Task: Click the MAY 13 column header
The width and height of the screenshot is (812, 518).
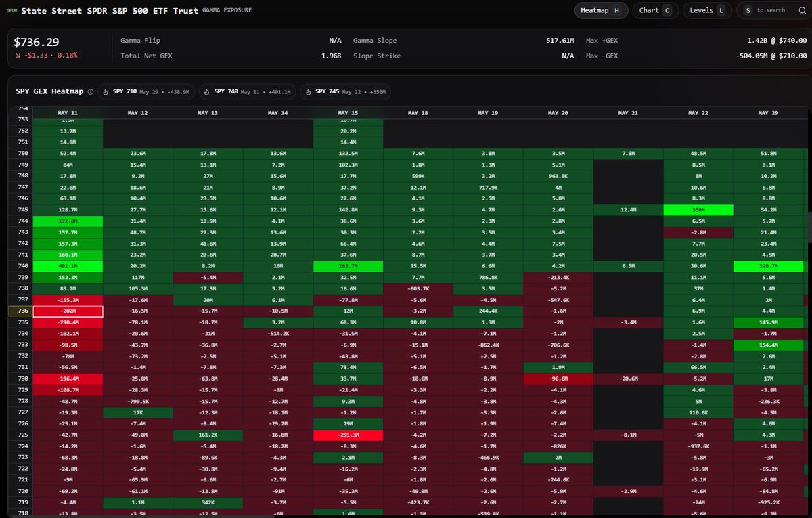Action: coord(208,113)
